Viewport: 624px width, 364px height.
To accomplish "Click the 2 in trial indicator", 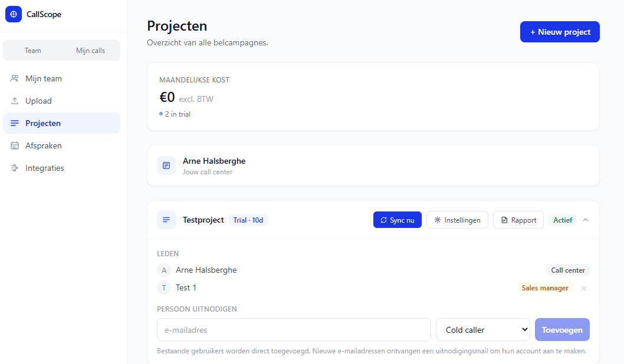I will point(175,114).
